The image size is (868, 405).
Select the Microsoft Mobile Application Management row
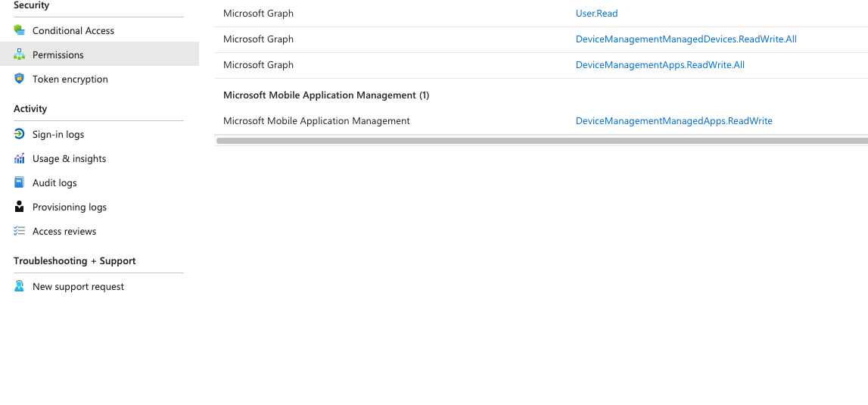316,121
